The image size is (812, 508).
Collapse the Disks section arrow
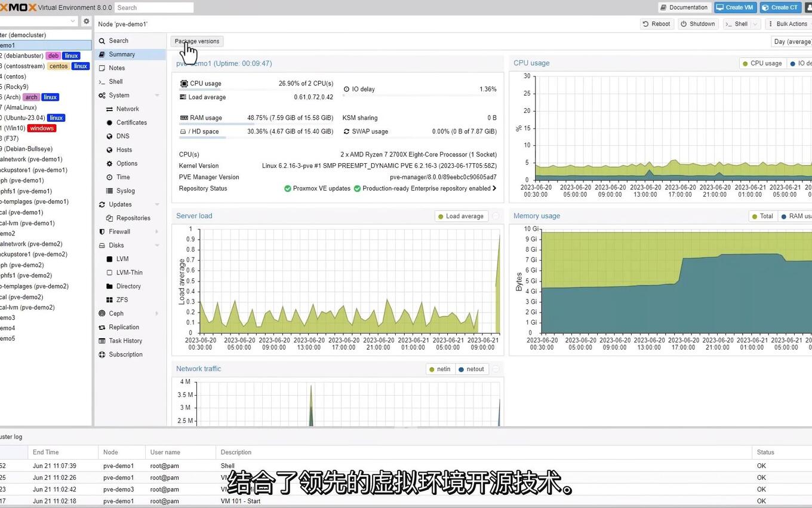click(x=157, y=246)
